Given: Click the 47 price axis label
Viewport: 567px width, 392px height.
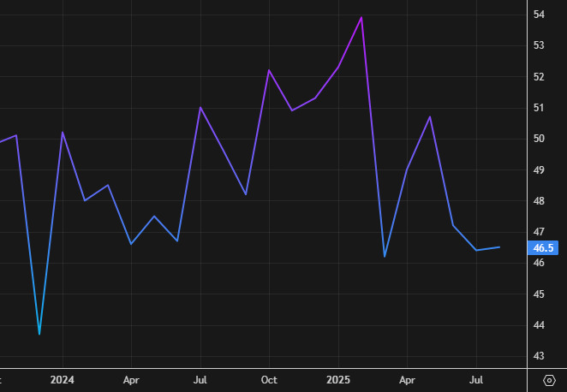Looking at the screenshot, I should coord(539,232).
